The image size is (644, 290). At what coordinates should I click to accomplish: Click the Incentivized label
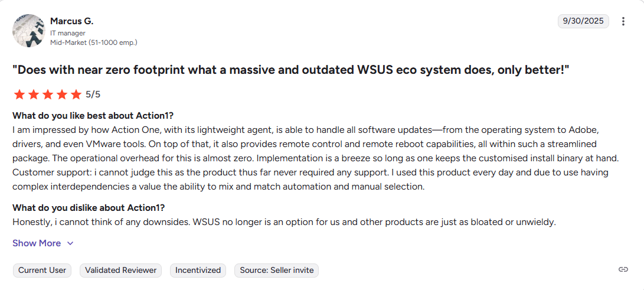[x=199, y=271]
